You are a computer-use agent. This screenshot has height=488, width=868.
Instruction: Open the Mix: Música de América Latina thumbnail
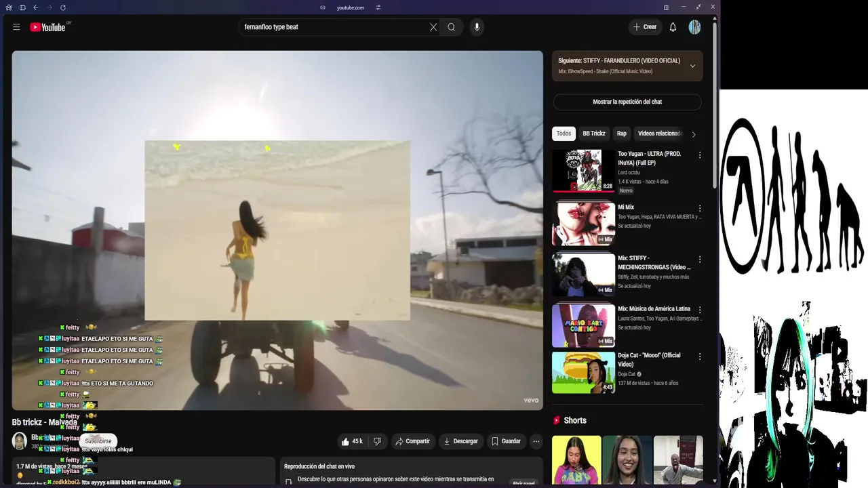583,325
